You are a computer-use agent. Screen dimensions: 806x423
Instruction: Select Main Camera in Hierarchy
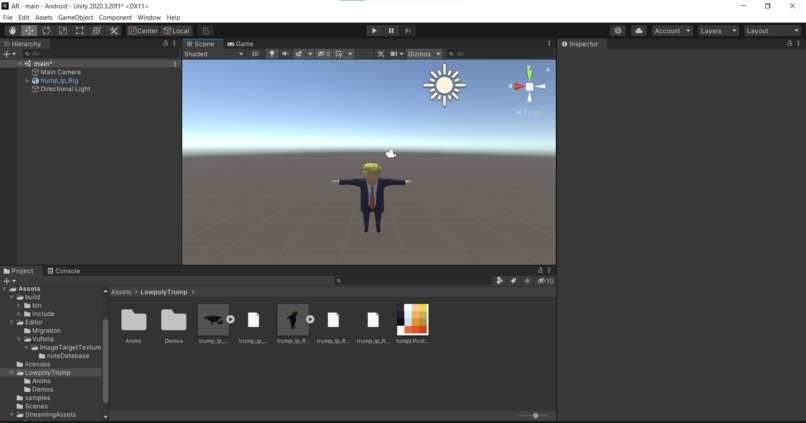coord(56,72)
